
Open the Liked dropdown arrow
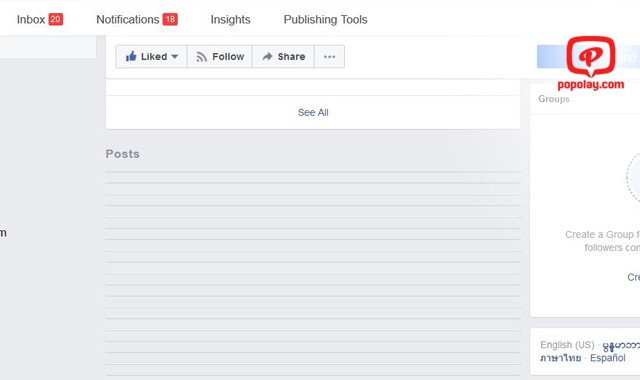tap(175, 56)
